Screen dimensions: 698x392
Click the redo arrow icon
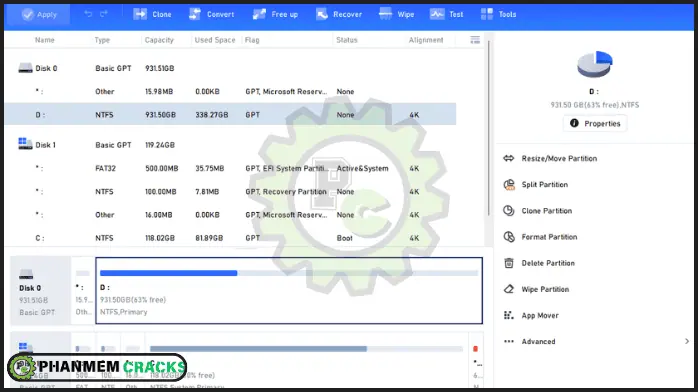coord(104,14)
